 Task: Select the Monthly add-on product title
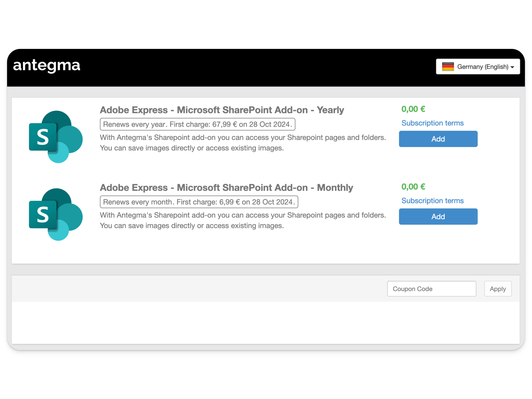pyautogui.click(x=226, y=188)
